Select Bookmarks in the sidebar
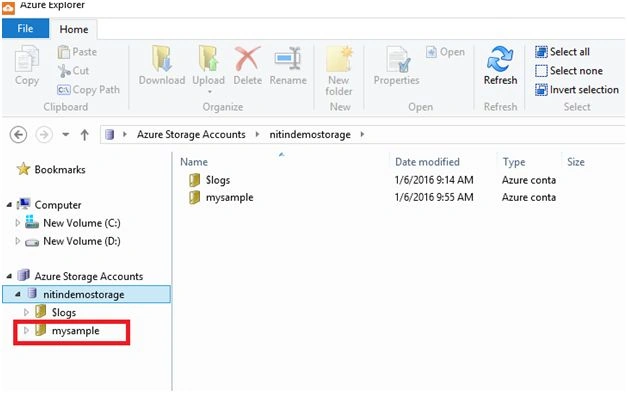This screenshot has width=627, height=393. [x=51, y=170]
